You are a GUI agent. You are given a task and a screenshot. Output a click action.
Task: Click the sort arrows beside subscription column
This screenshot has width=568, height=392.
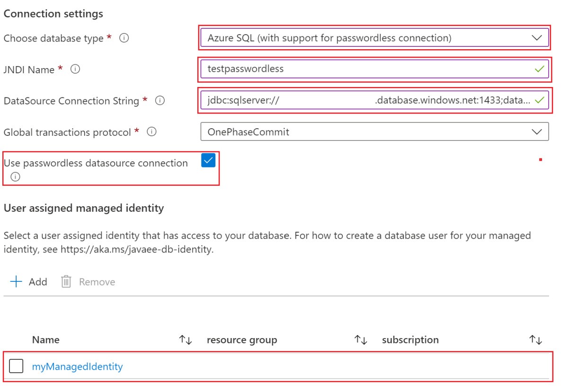pos(535,340)
